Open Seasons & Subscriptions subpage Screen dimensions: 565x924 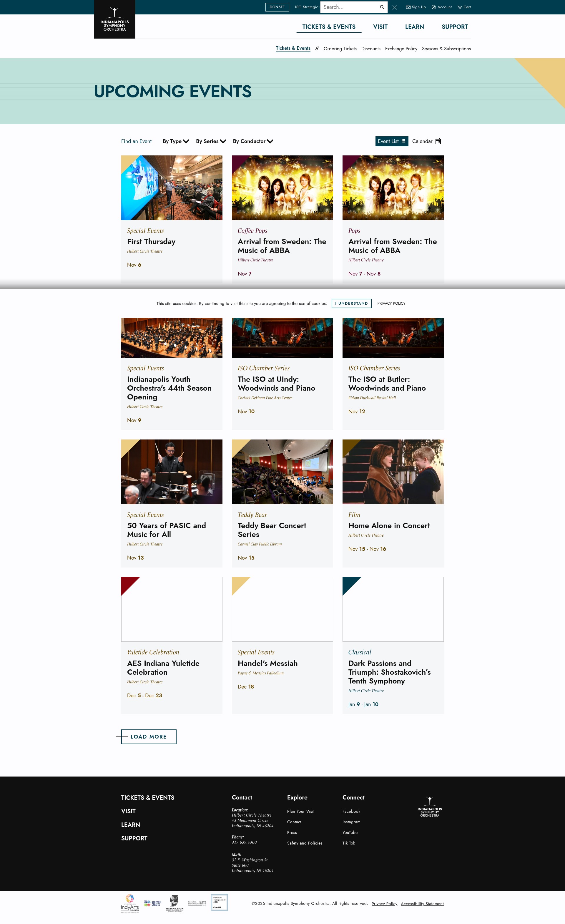[446, 49]
